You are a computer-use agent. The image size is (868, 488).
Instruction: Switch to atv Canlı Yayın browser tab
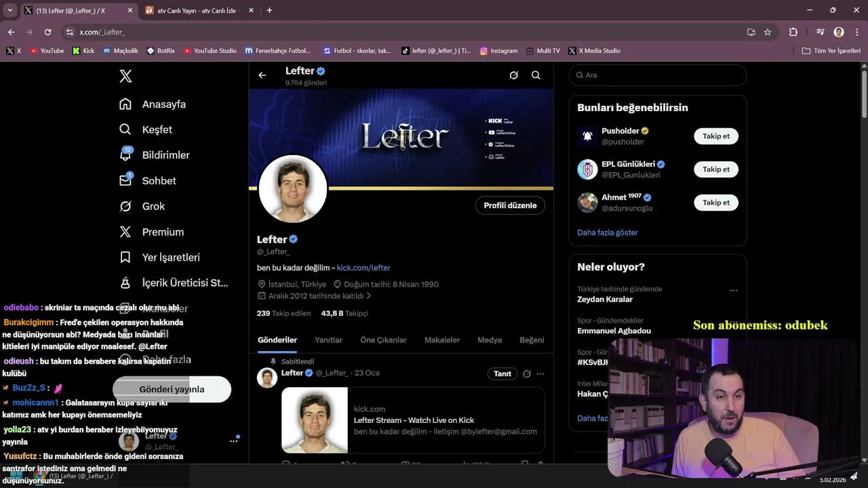tap(199, 10)
